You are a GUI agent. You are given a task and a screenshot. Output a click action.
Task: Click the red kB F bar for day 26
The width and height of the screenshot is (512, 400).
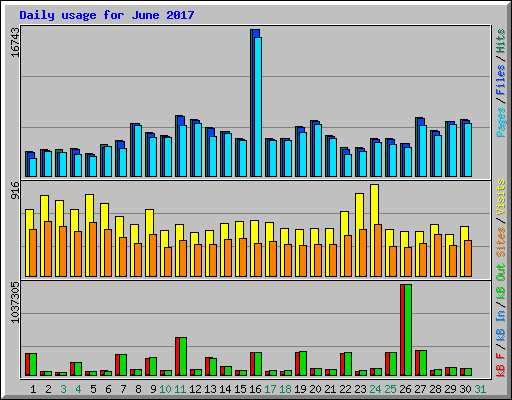coord(402,330)
